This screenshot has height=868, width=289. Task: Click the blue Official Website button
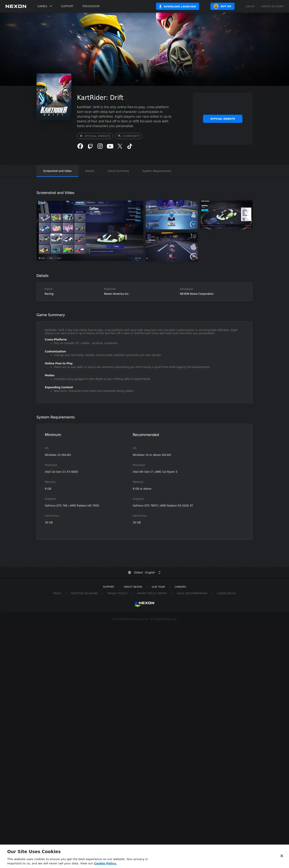tap(222, 119)
